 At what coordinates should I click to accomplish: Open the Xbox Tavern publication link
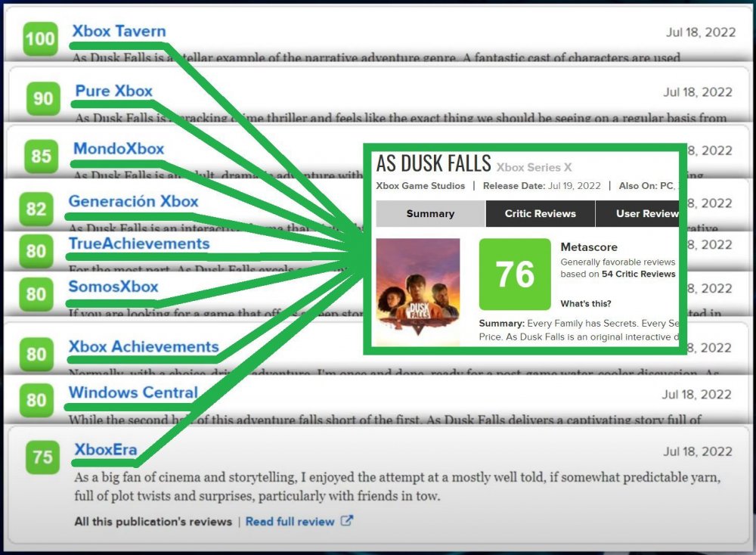point(119,32)
